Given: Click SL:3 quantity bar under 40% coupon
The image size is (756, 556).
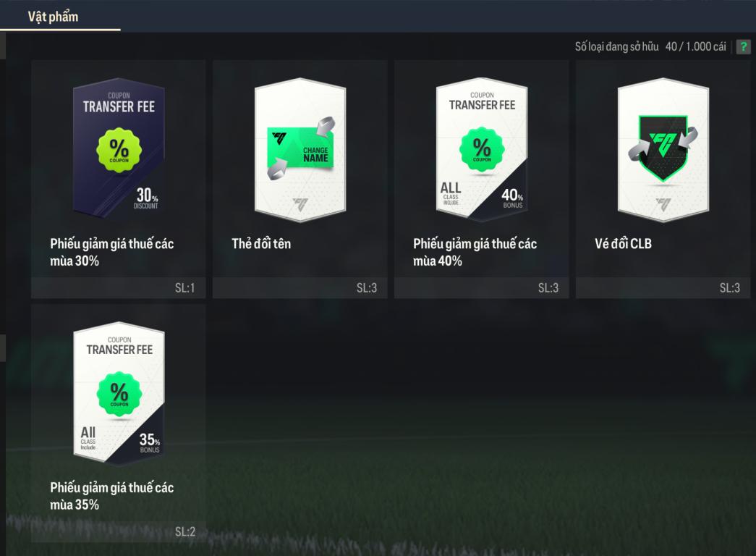Looking at the screenshot, I should click(482, 287).
